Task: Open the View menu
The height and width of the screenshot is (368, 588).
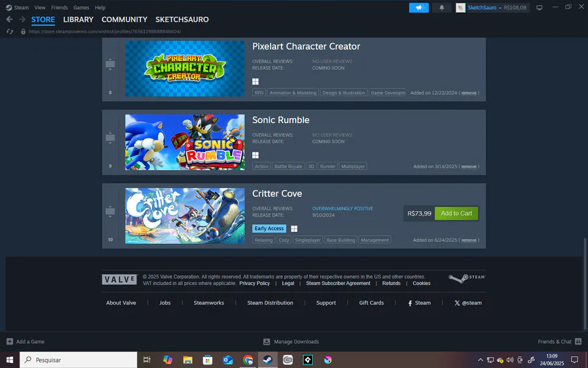Action: coord(40,7)
